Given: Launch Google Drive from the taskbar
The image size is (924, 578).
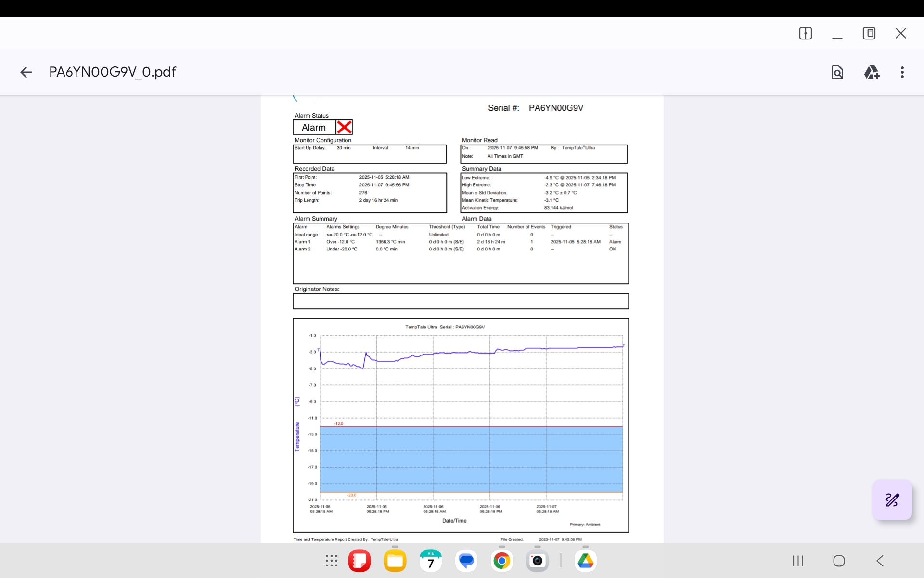Looking at the screenshot, I should pyautogui.click(x=586, y=561).
